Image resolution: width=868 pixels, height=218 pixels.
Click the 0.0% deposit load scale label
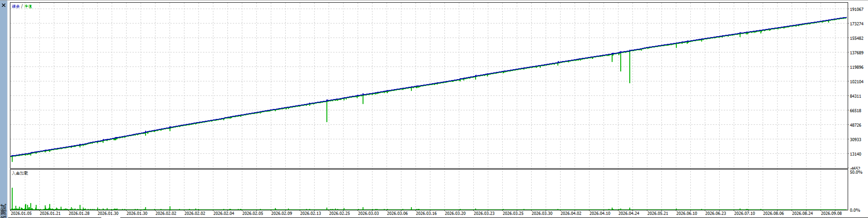855,210
